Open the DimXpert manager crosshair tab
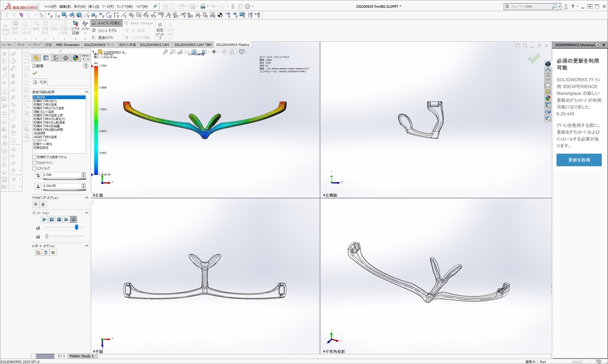This screenshot has height=364, width=608. pyautogui.click(x=66, y=58)
